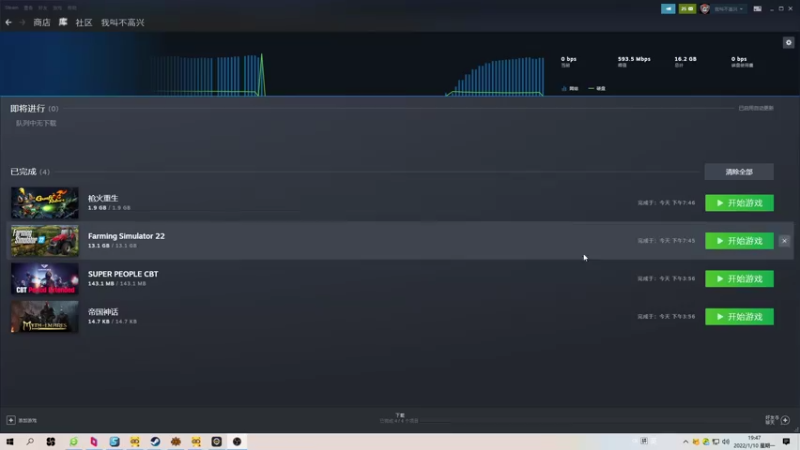This screenshot has height=450, width=800.
Task: Open the Windows Start menu
Action: point(10,442)
